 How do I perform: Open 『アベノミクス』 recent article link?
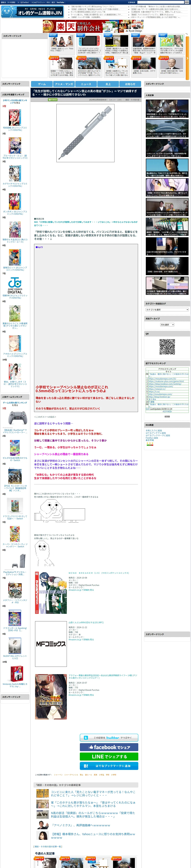tap(80, 825)
